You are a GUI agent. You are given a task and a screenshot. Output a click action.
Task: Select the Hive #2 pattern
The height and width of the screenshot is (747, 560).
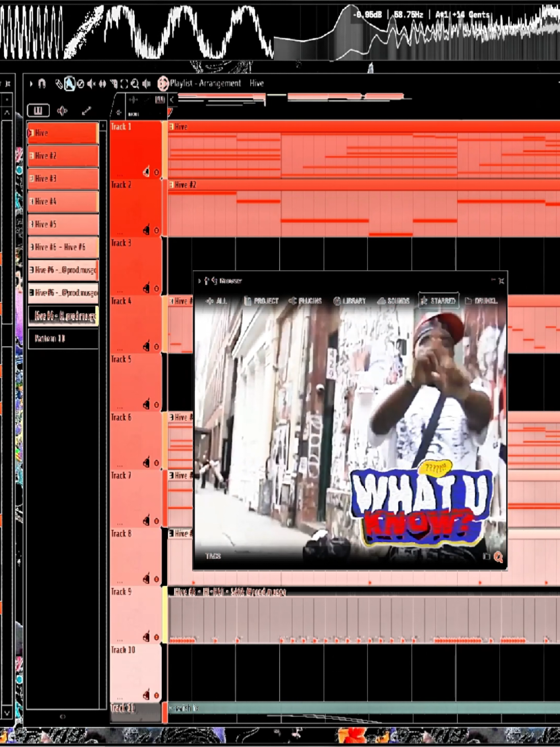[63, 155]
